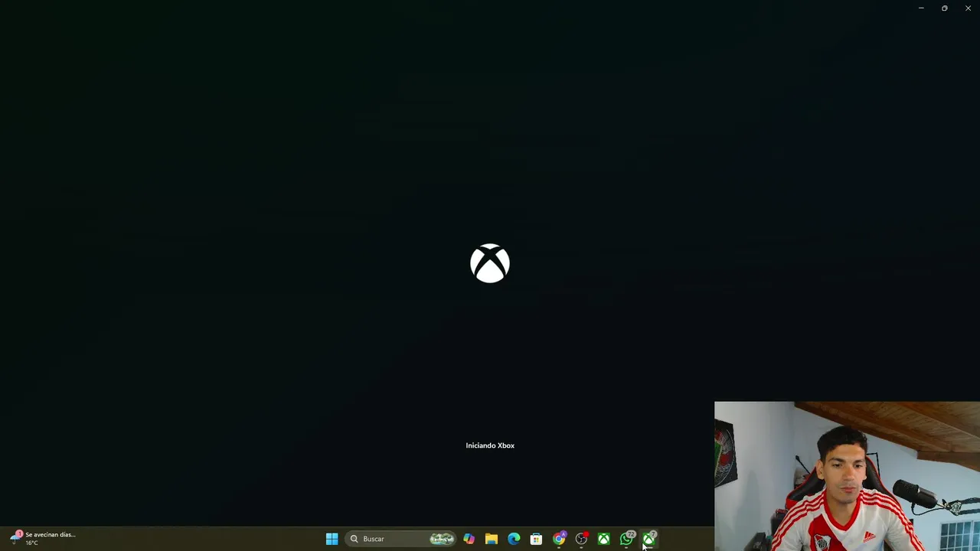Open File Explorer from the taskbar
The width and height of the screenshot is (980, 551).
492,539
